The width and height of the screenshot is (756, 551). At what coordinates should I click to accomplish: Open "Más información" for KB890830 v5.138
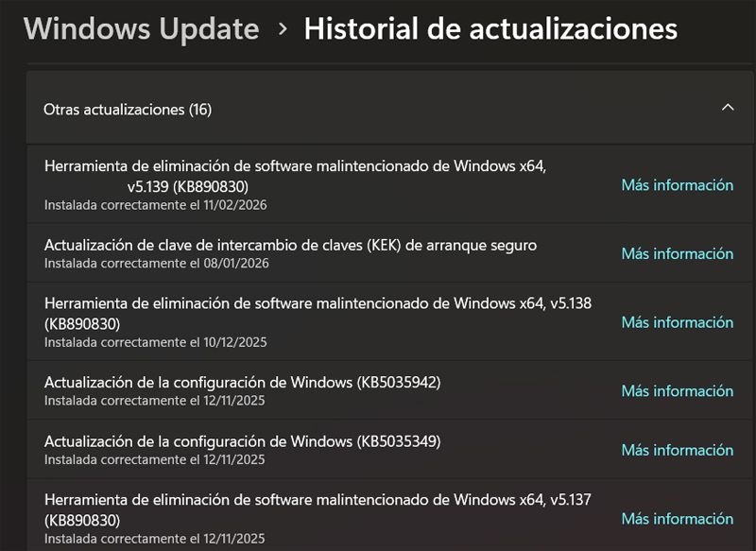tap(679, 321)
